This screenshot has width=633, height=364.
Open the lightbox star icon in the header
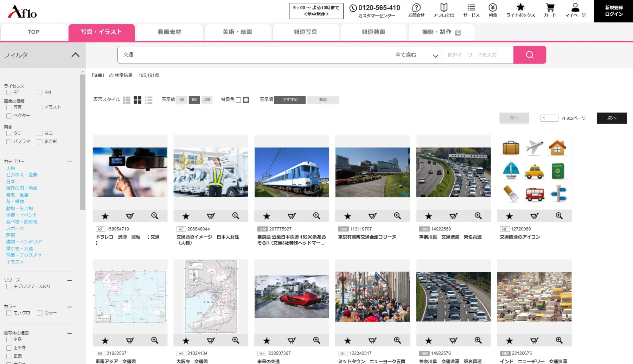(520, 7)
